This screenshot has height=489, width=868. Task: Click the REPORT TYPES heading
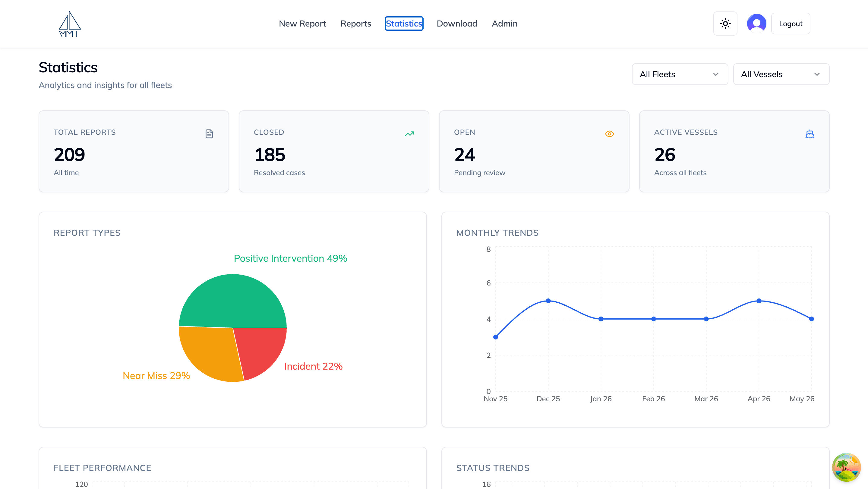(x=87, y=233)
